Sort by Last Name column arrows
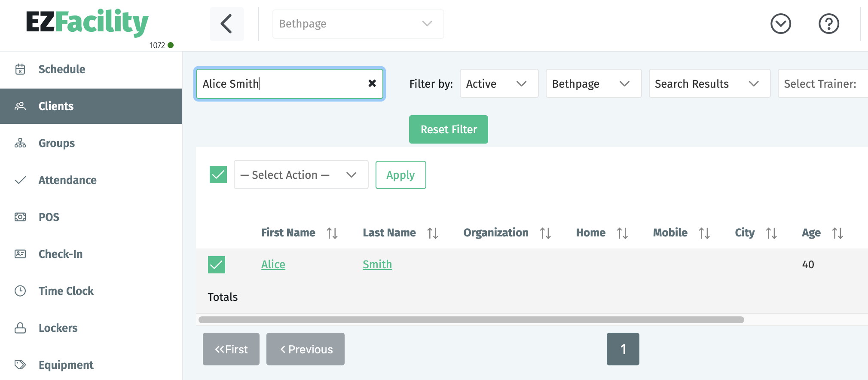The image size is (868, 380). coord(433,233)
